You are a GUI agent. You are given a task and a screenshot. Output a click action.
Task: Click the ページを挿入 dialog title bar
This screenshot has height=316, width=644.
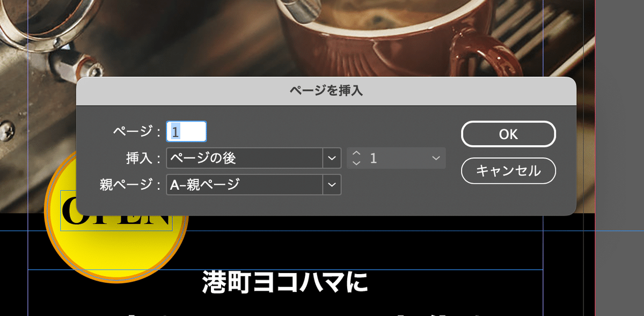[x=326, y=91]
